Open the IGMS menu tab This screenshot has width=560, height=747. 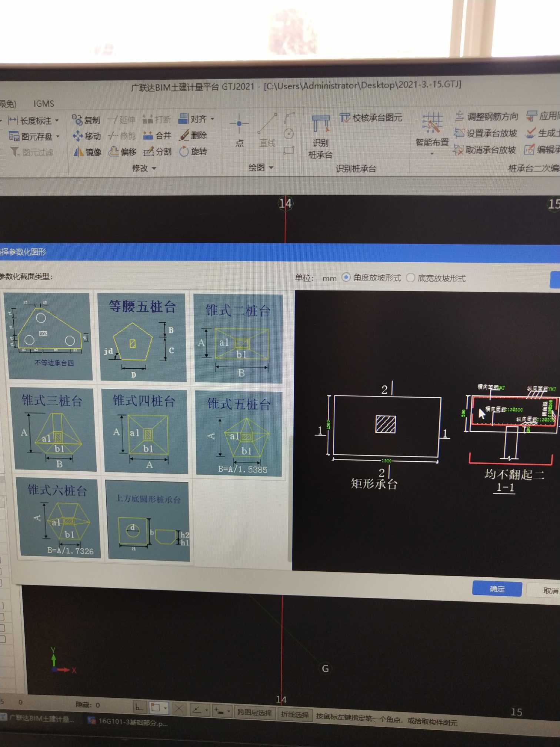pyautogui.click(x=44, y=104)
